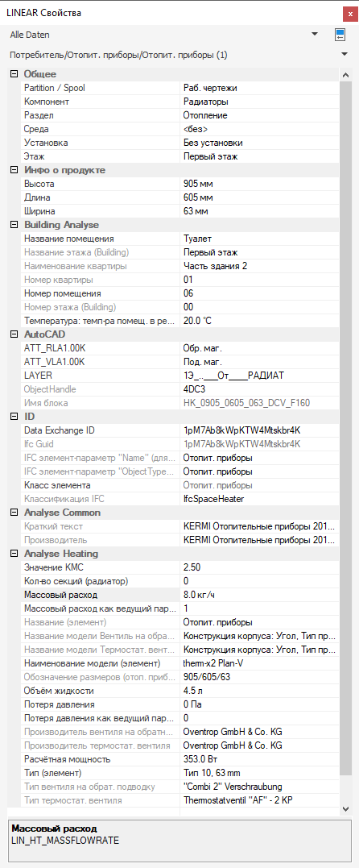This screenshot has width=359, height=868.
Task: Collapse the Analyse Heating section
Action: [14, 554]
